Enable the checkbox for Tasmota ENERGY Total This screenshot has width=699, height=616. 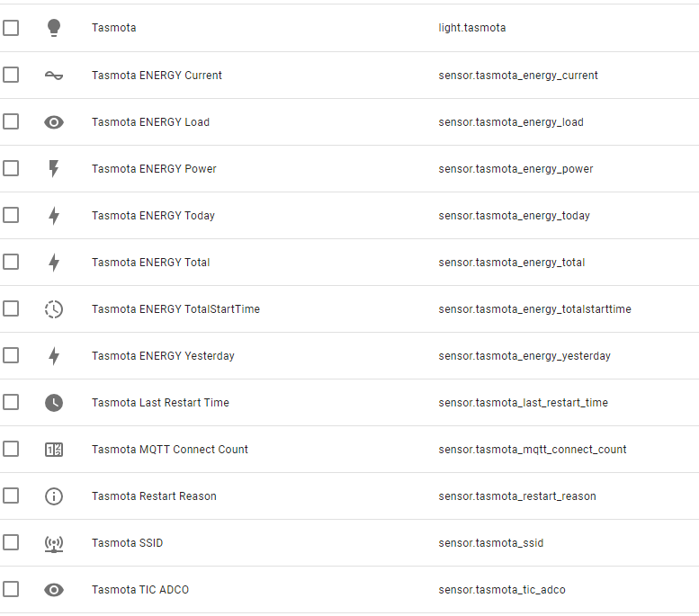[x=11, y=262]
